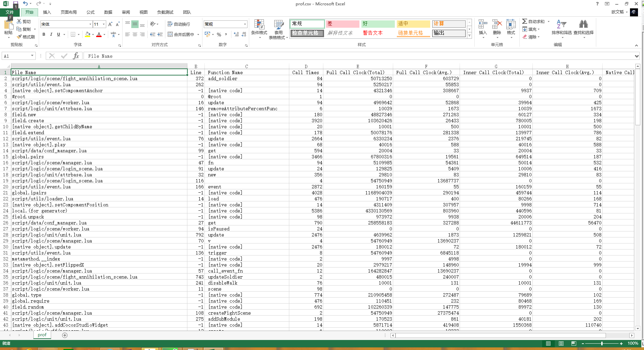Open the Name Box dropdown arrow
644x350 pixels.
pyautogui.click(x=32, y=56)
